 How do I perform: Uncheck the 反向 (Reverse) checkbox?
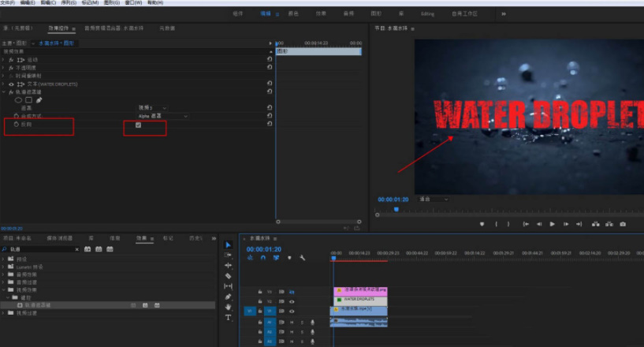139,125
